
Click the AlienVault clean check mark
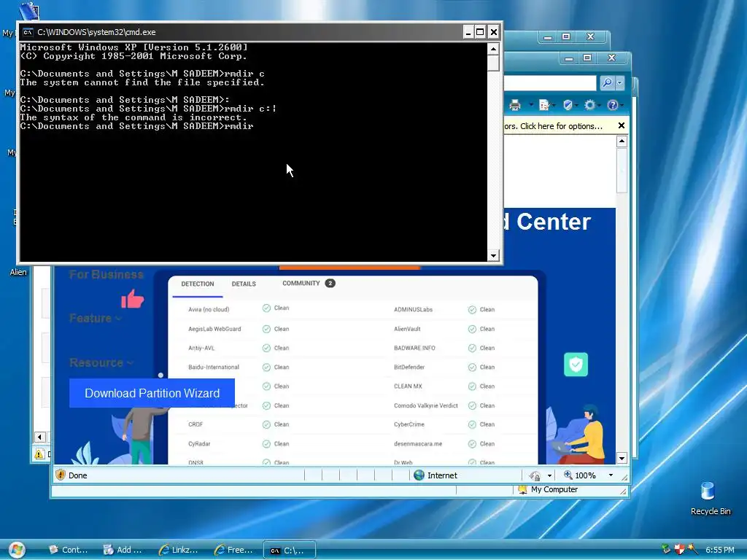tap(472, 329)
